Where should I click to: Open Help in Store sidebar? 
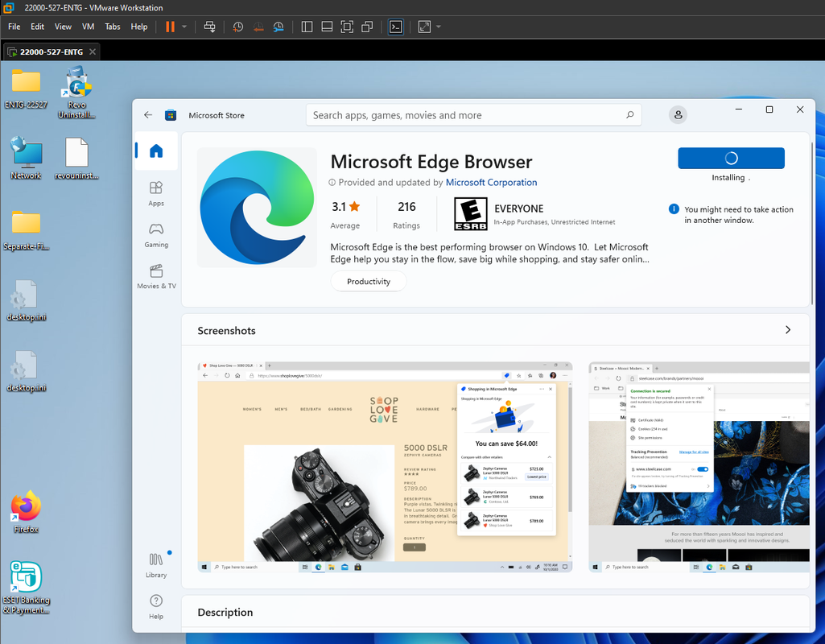(x=156, y=607)
